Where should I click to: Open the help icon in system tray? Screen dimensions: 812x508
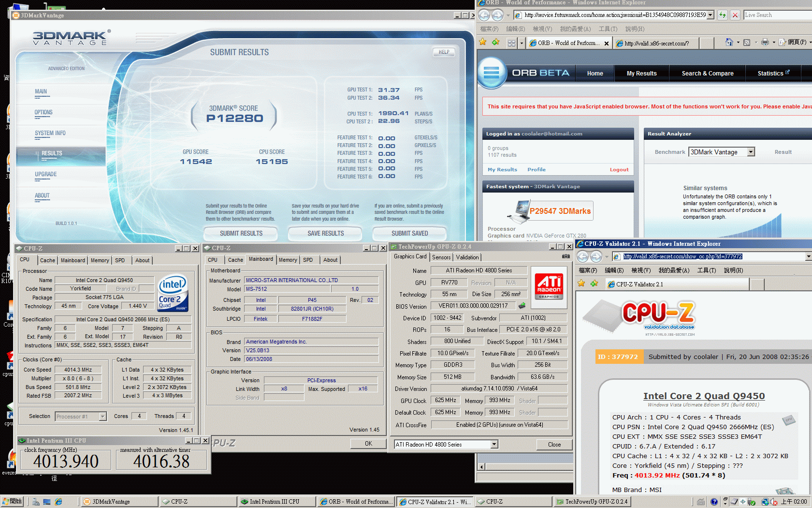pyautogui.click(x=714, y=502)
